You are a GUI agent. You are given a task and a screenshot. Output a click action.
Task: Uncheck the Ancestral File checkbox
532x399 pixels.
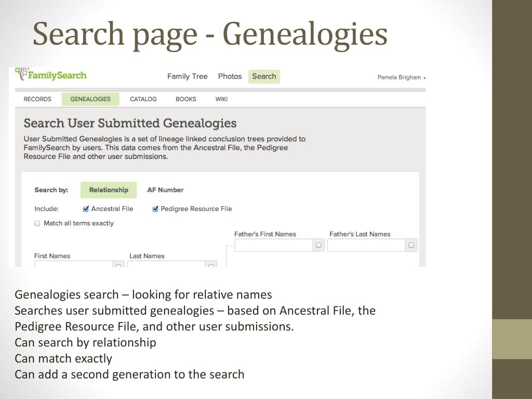click(x=86, y=209)
